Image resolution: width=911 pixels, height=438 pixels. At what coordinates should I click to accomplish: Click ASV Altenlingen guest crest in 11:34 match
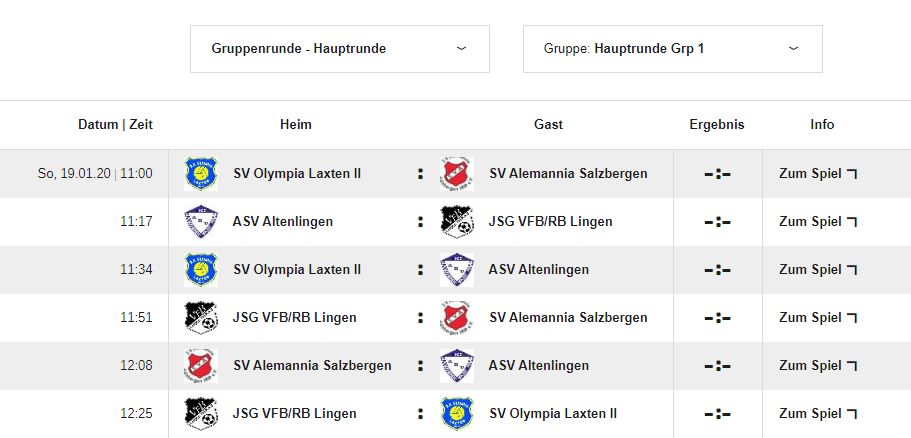(457, 270)
